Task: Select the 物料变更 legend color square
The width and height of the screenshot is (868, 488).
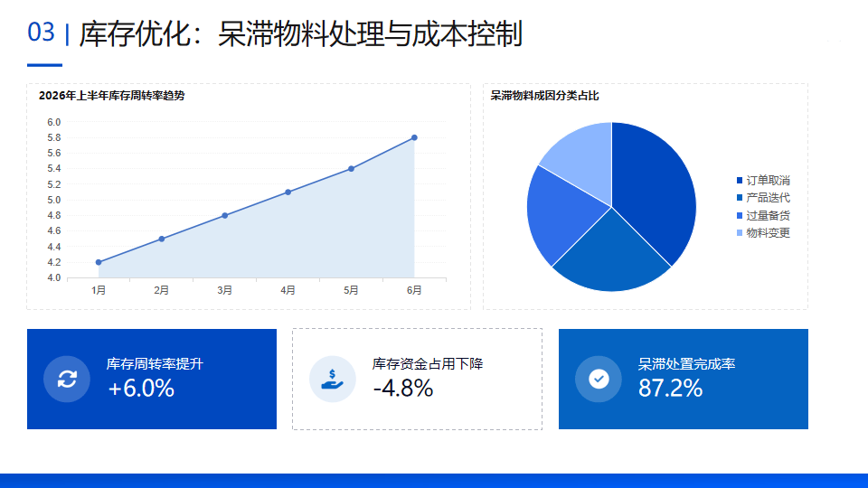Action: coord(740,232)
